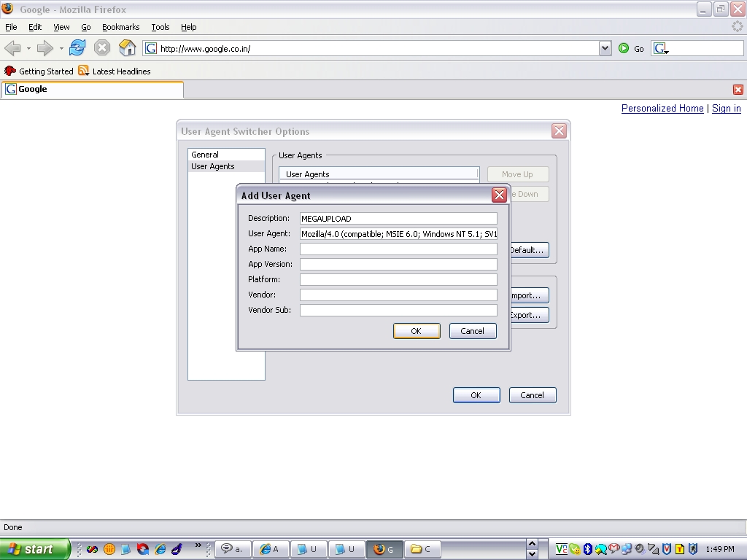Image resolution: width=747 pixels, height=560 pixels.
Task: Close the current tab with red X
Action: click(x=738, y=90)
